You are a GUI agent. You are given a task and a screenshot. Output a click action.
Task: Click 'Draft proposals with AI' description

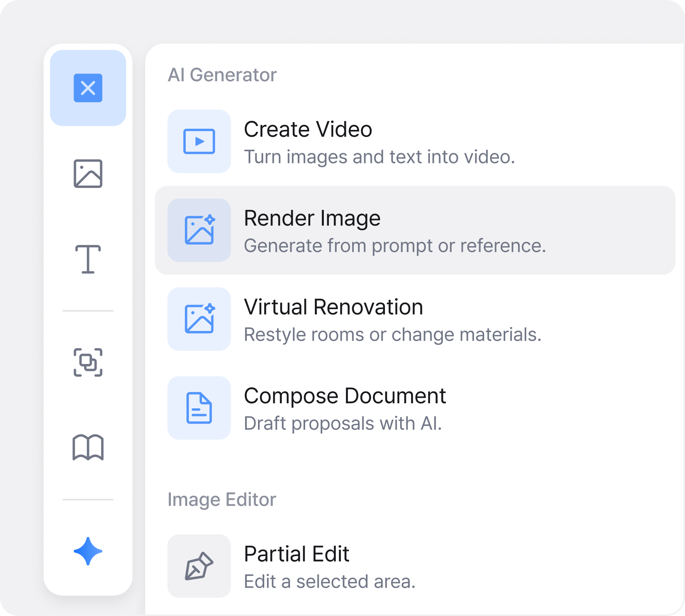pyautogui.click(x=342, y=423)
